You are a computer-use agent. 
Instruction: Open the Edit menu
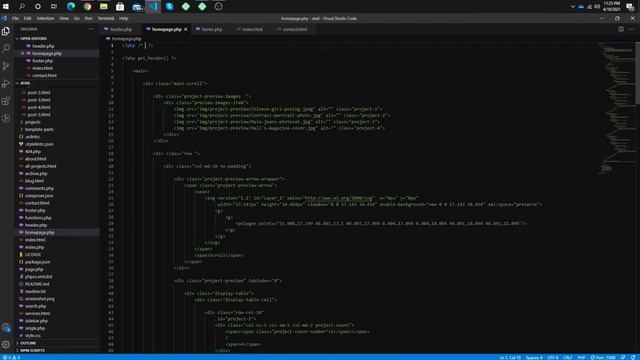point(27,18)
